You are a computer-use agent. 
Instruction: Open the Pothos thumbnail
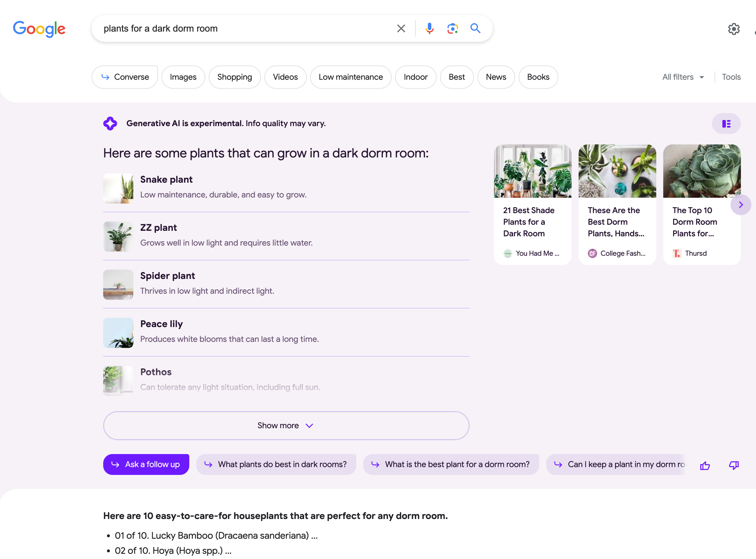118,381
